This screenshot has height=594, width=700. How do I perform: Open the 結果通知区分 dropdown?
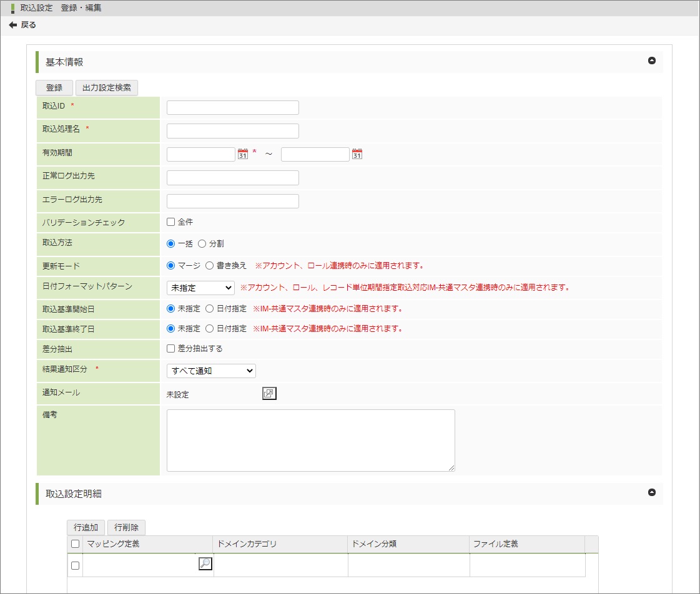[x=211, y=371]
